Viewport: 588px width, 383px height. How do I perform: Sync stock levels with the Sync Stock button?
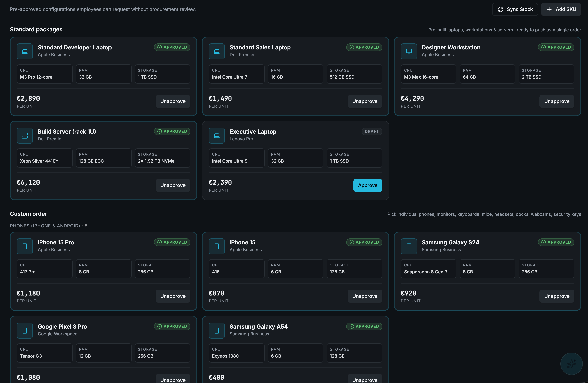click(x=515, y=9)
